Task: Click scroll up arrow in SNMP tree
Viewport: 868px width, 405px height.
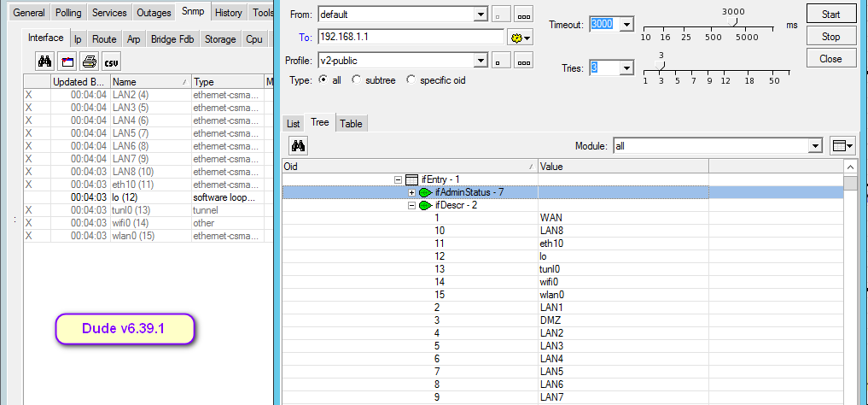Action: click(x=850, y=167)
